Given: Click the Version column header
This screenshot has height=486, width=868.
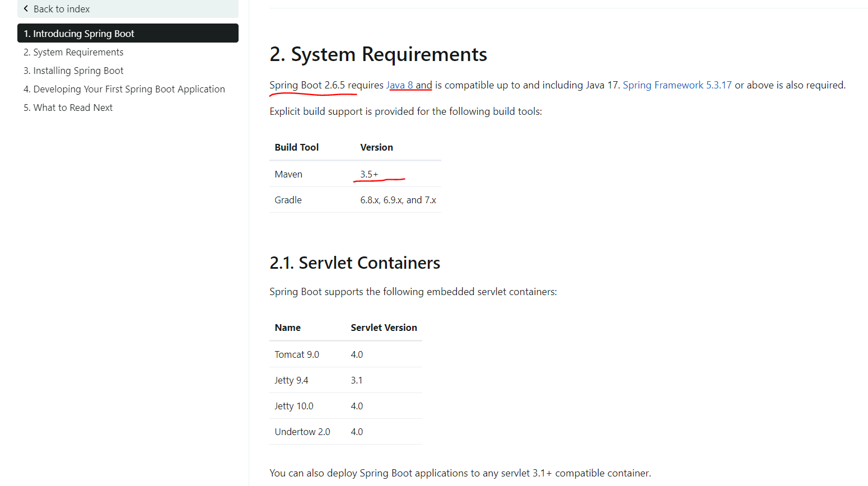Looking at the screenshot, I should 376,147.
